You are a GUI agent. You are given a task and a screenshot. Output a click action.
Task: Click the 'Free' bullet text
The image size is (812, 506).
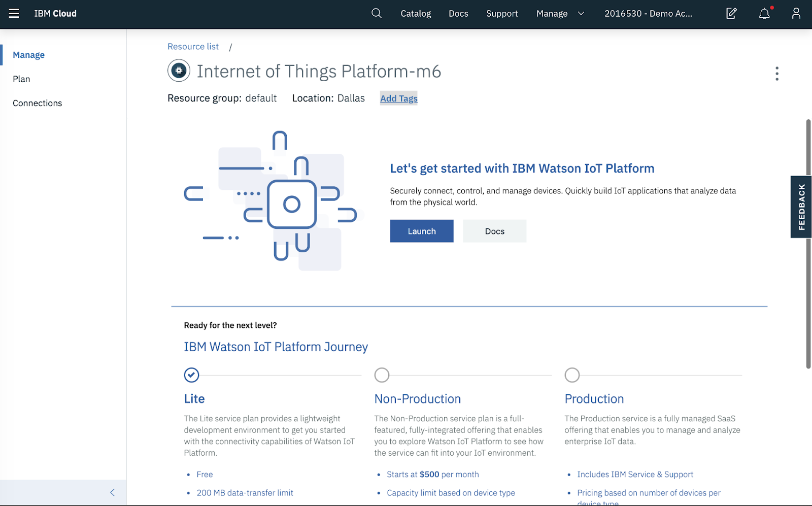(x=205, y=475)
